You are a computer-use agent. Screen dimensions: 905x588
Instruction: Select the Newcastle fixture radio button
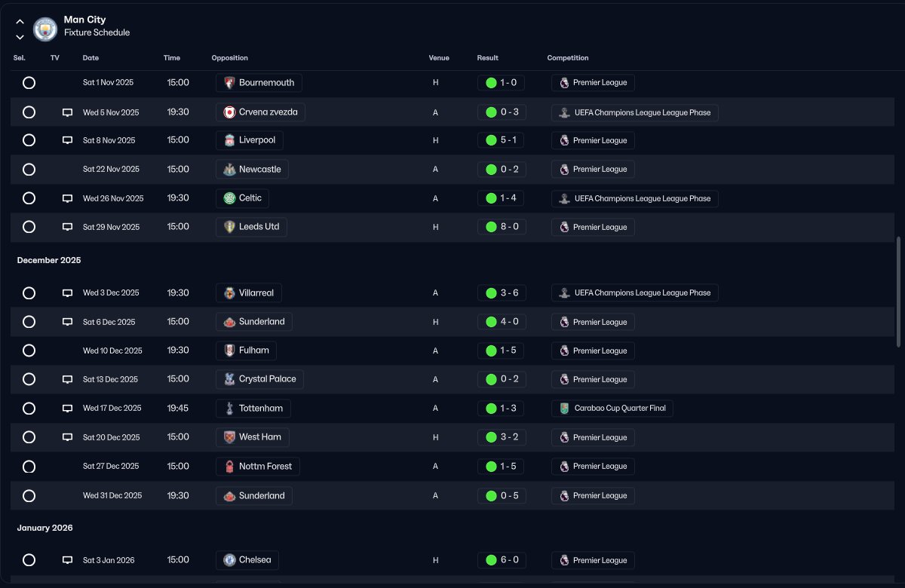pos(29,170)
